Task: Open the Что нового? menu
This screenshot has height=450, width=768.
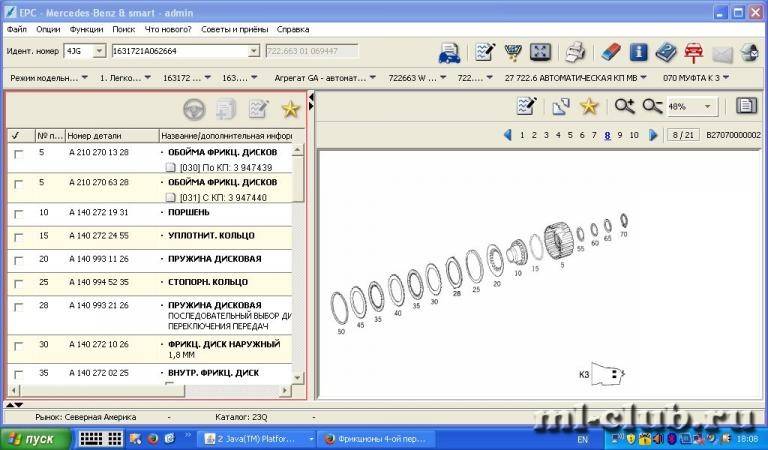Action: pyautogui.click(x=168, y=29)
